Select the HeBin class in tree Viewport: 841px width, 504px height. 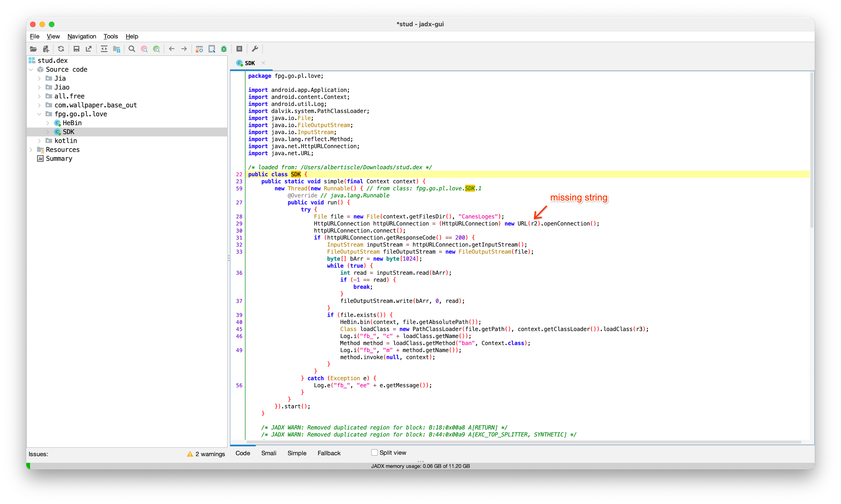click(72, 123)
